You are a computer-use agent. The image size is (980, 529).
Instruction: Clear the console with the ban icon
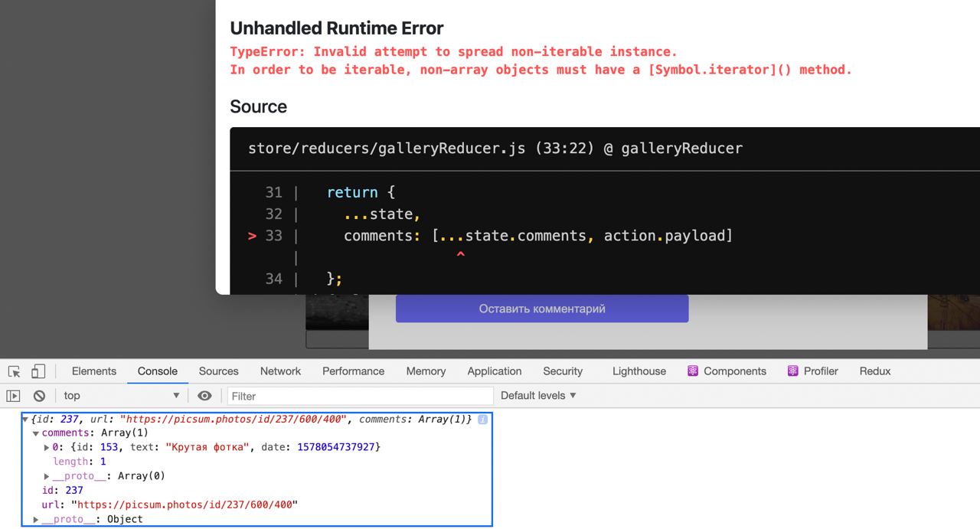coord(39,396)
